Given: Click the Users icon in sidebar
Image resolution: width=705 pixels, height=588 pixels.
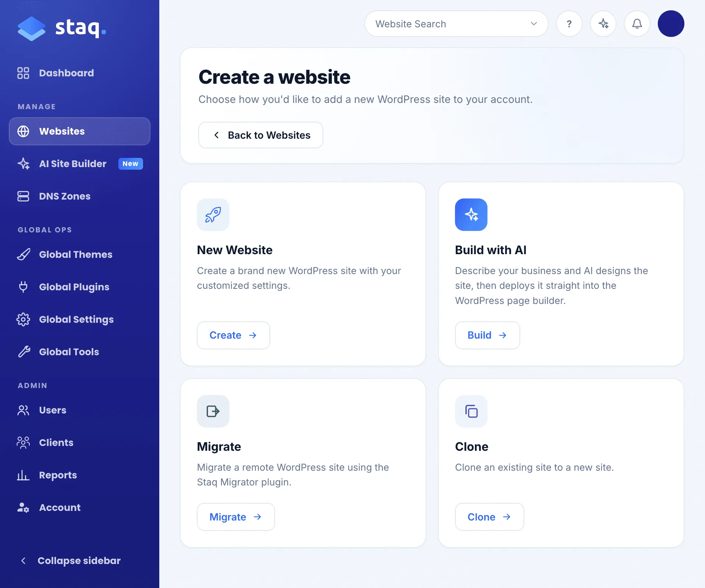Looking at the screenshot, I should tap(23, 410).
